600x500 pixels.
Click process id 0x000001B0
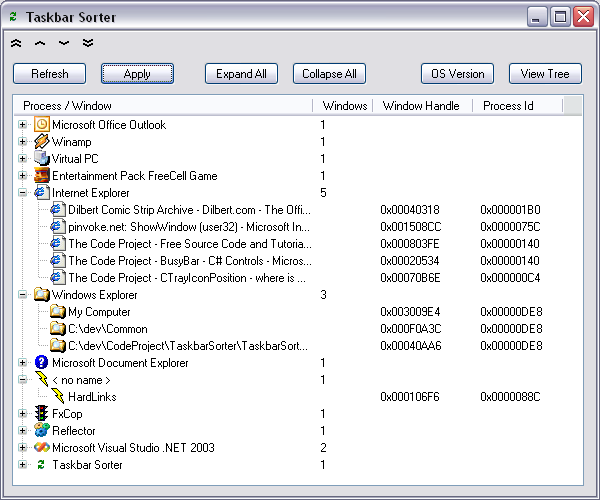tap(510, 210)
